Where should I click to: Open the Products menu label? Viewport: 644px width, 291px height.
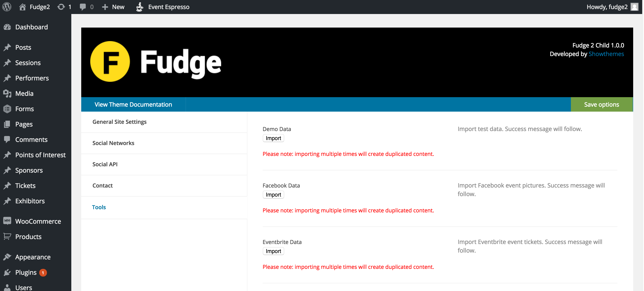[28, 237]
